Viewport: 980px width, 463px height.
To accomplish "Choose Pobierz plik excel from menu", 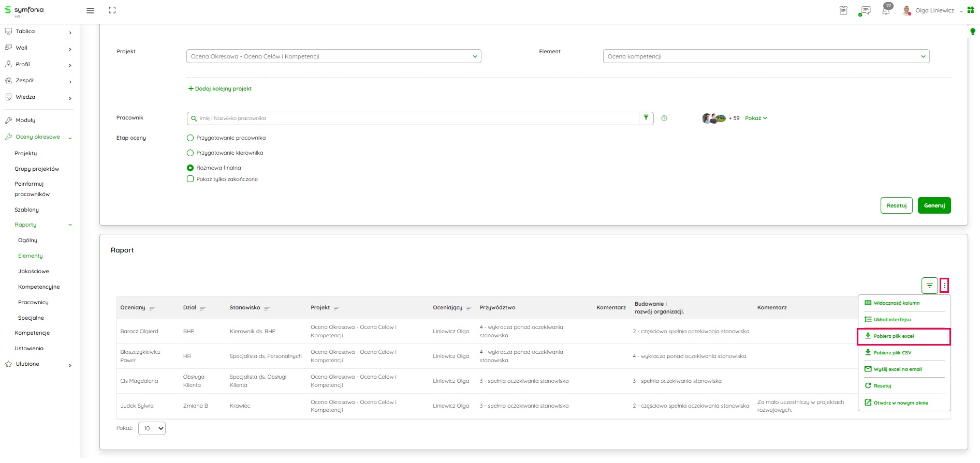I will tap(894, 336).
